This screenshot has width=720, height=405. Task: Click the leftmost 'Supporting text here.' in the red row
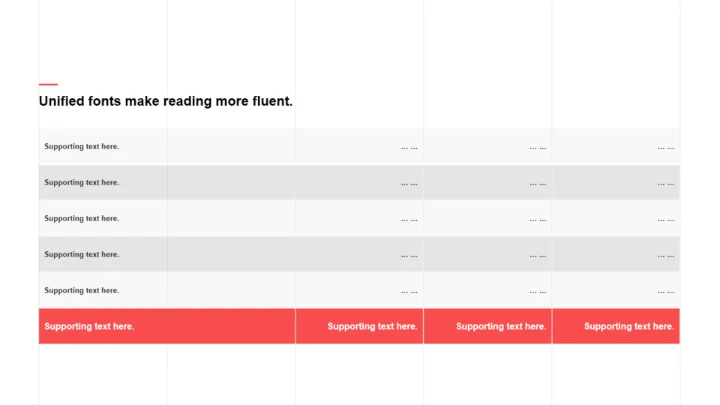89,327
